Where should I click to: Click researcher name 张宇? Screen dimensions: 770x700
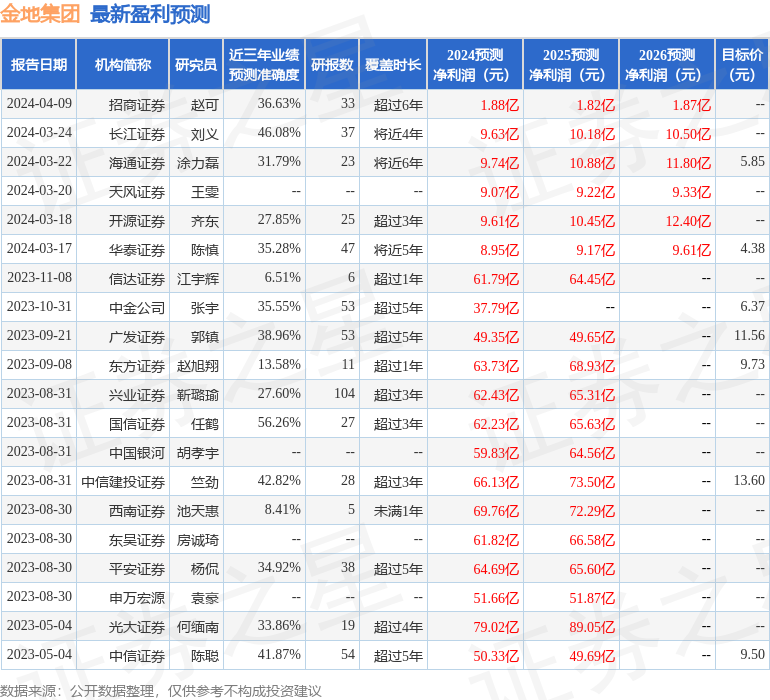click(204, 308)
